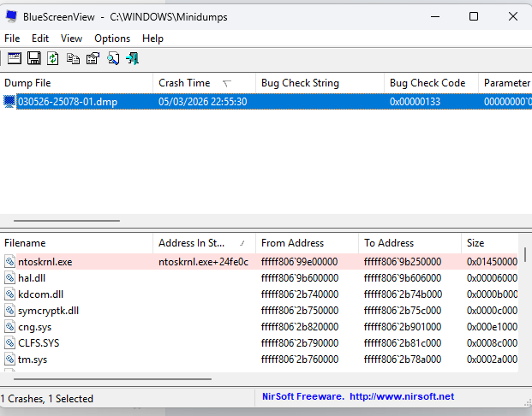Select the hal.dll driver row
532x416 pixels.
pos(34,278)
